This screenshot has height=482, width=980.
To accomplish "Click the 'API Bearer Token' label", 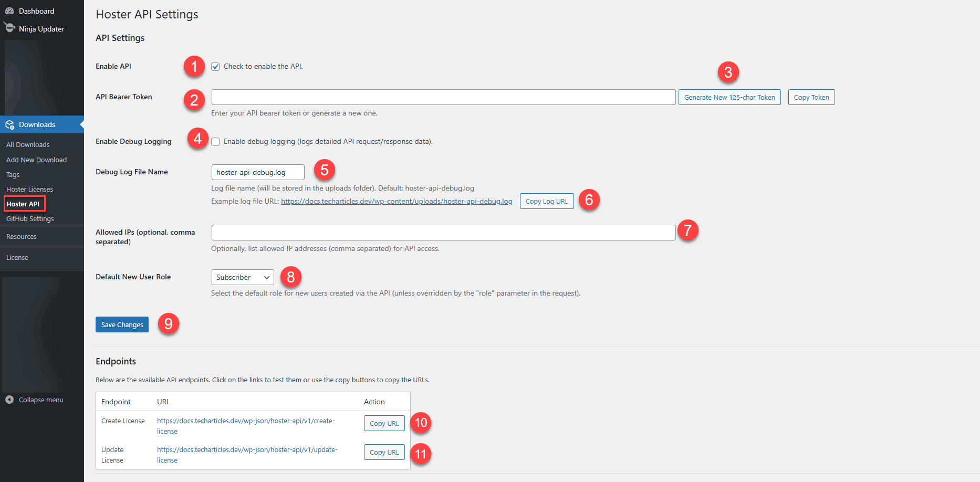I will tap(124, 97).
